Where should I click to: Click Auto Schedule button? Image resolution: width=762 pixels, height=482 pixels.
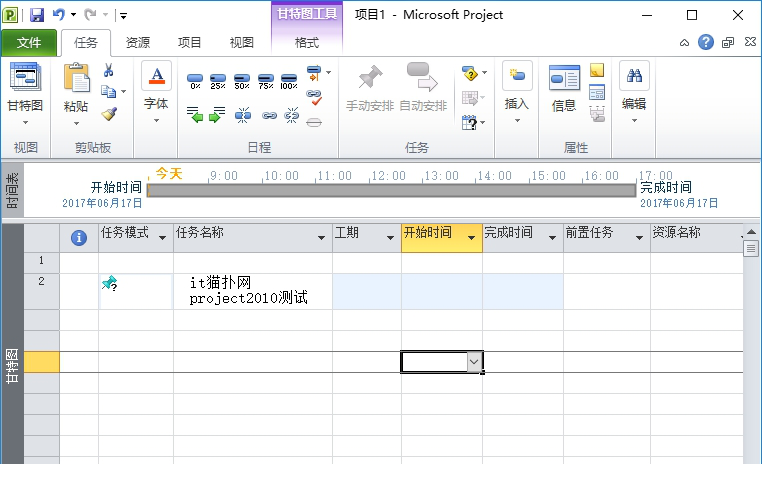point(423,88)
